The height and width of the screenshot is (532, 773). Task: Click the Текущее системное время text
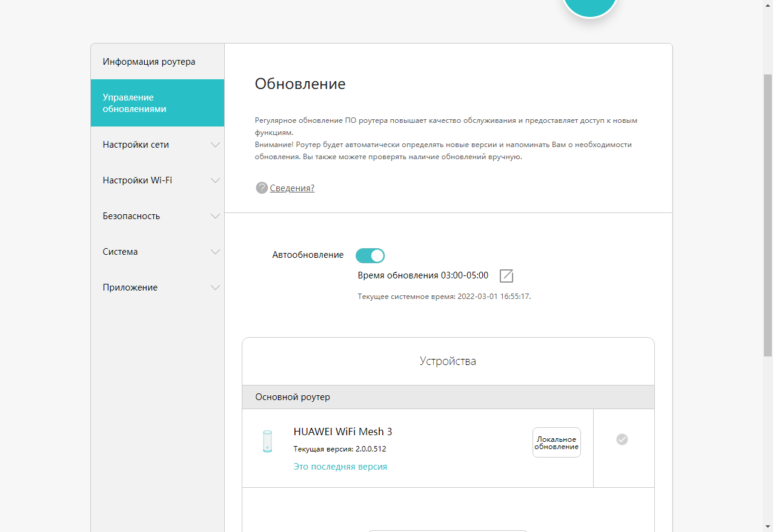pos(444,297)
